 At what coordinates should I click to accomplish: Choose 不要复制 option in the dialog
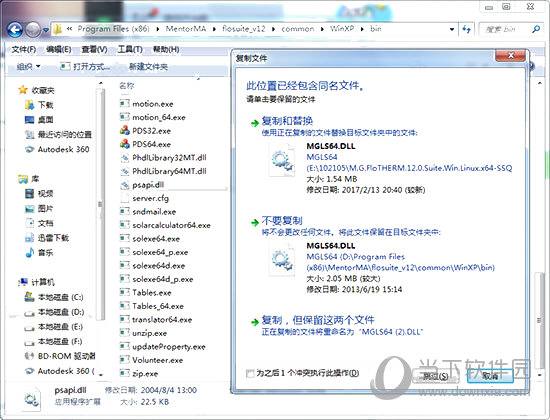click(x=282, y=221)
